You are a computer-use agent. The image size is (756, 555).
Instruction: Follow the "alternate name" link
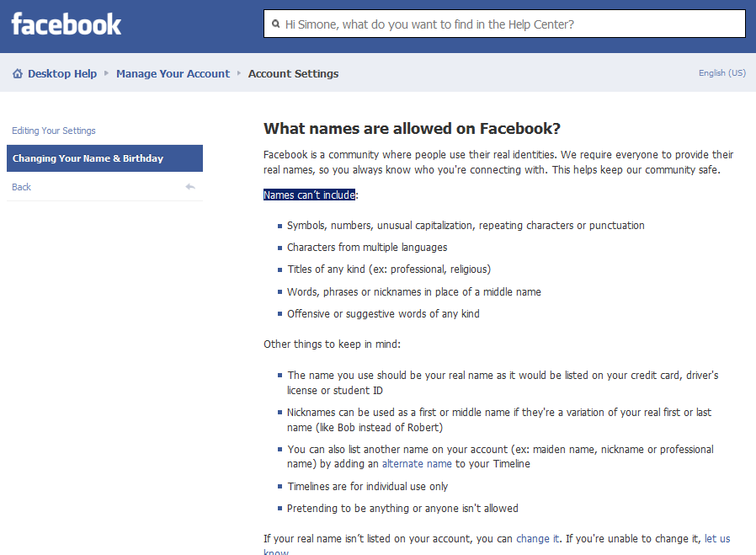[417, 464]
